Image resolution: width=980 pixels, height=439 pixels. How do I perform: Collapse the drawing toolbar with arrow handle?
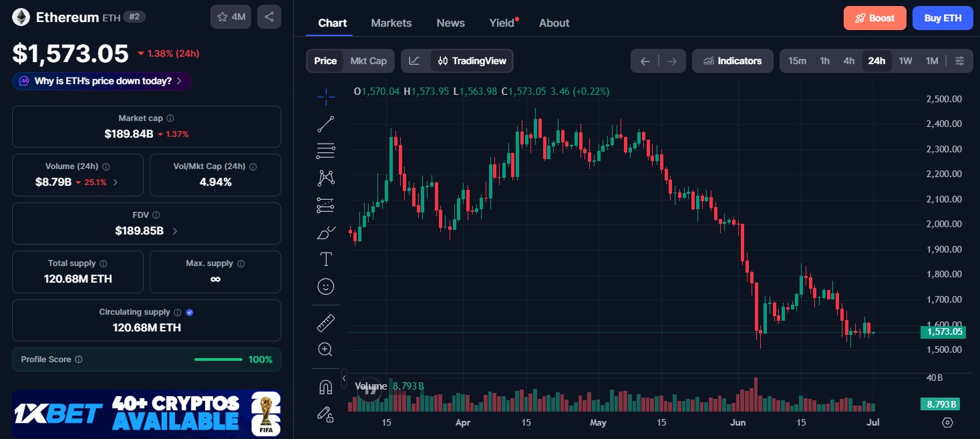(x=344, y=378)
